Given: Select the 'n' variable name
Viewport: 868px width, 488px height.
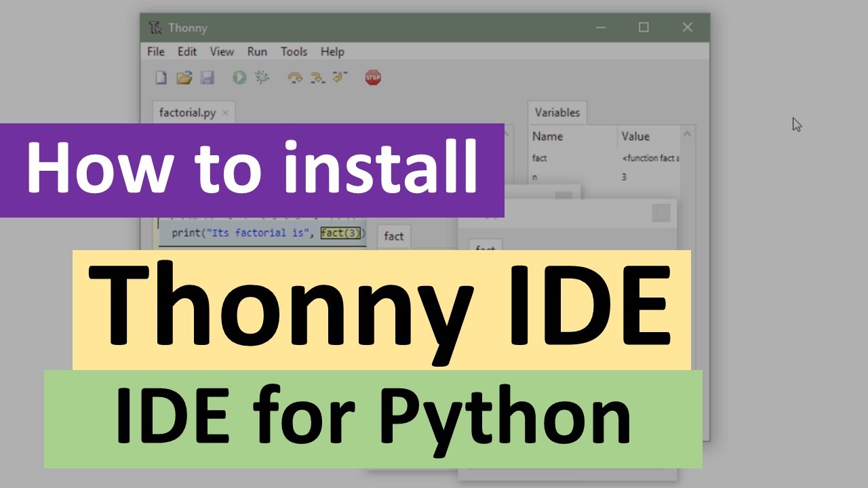Looking at the screenshot, I should (535, 177).
